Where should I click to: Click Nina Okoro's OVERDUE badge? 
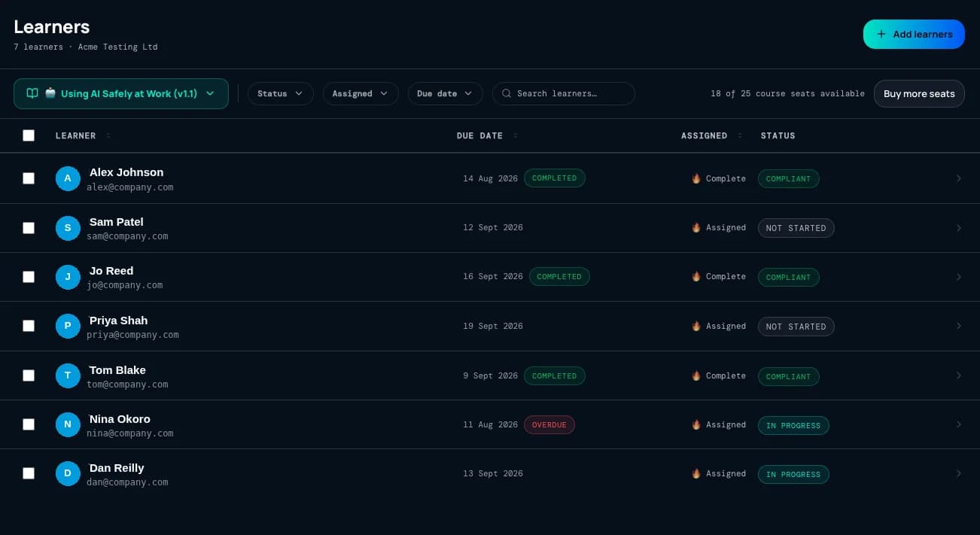click(549, 424)
